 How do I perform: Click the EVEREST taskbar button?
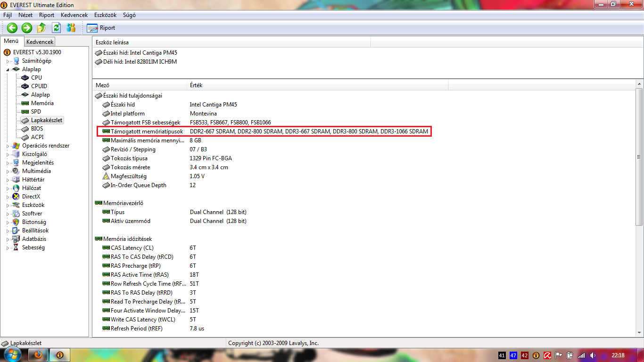click(x=60, y=355)
